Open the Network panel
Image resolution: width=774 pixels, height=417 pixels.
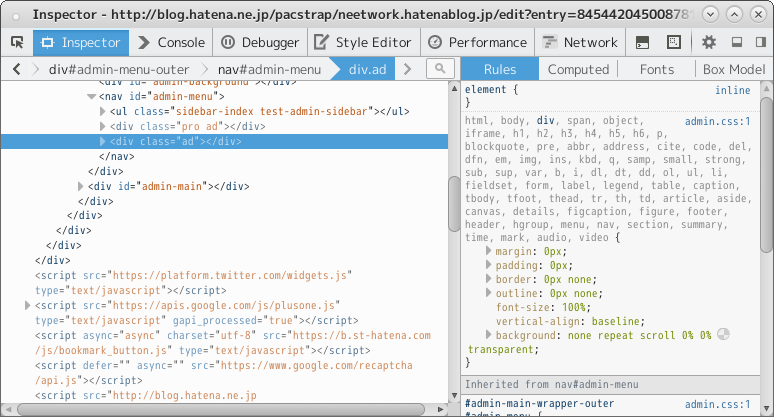click(580, 42)
